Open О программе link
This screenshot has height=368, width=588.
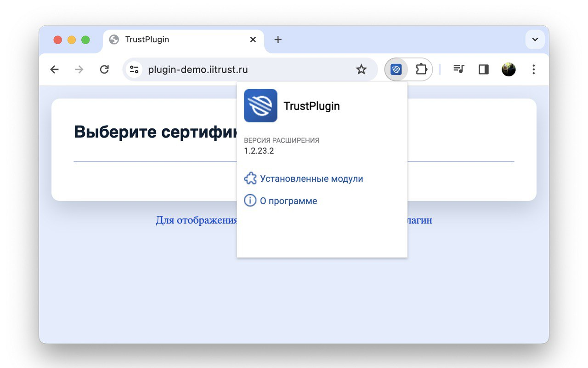[288, 200]
